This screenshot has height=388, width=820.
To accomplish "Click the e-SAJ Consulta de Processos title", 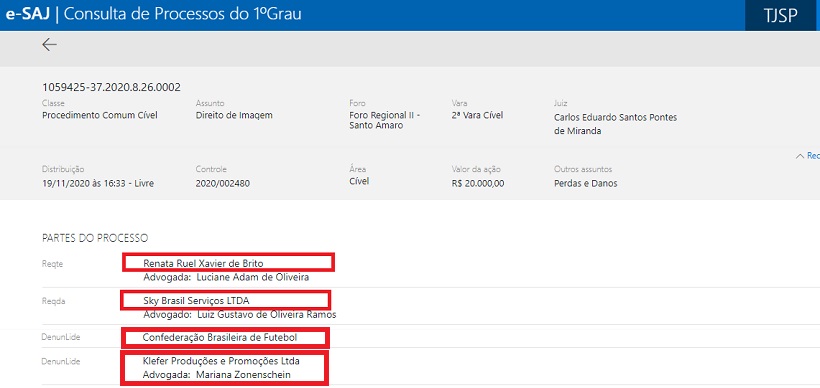I will tap(153, 14).
